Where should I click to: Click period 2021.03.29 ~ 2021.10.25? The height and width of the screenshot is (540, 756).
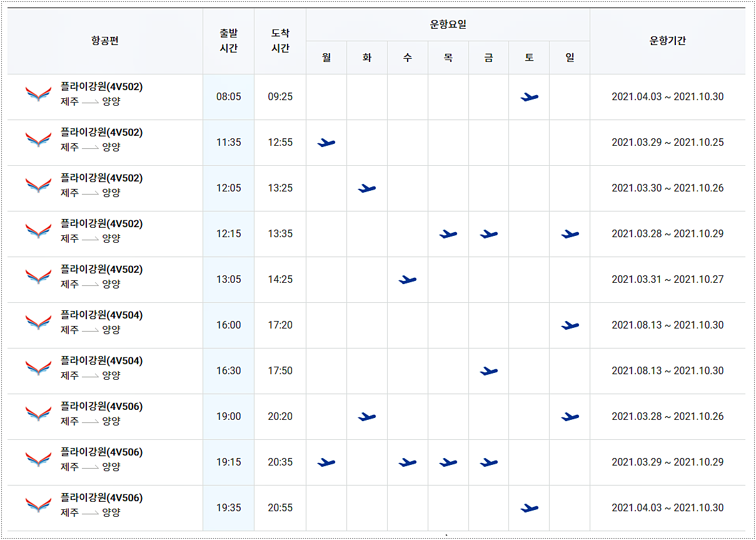668,143
